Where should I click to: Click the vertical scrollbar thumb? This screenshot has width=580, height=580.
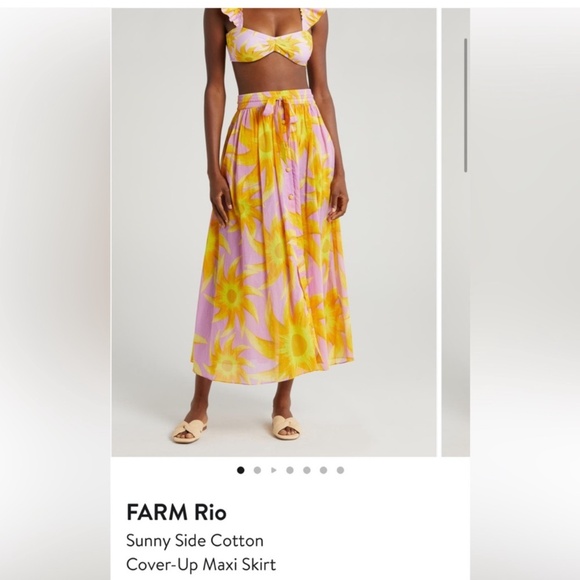(465, 105)
